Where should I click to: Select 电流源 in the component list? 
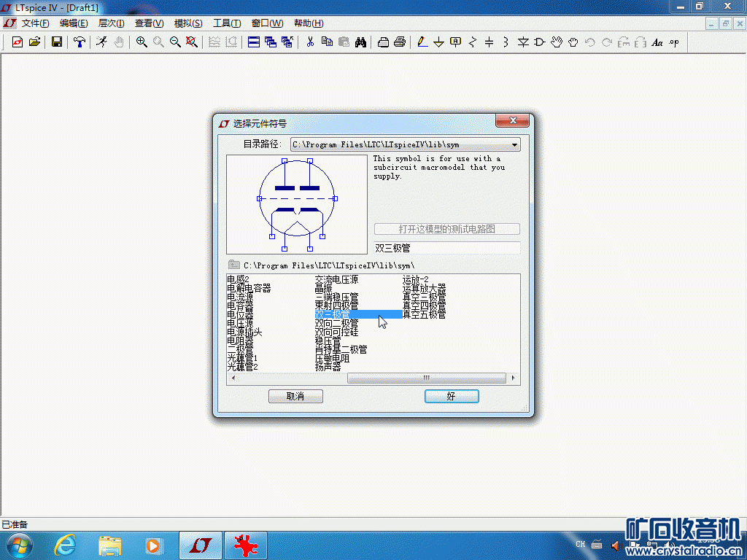pos(240,297)
